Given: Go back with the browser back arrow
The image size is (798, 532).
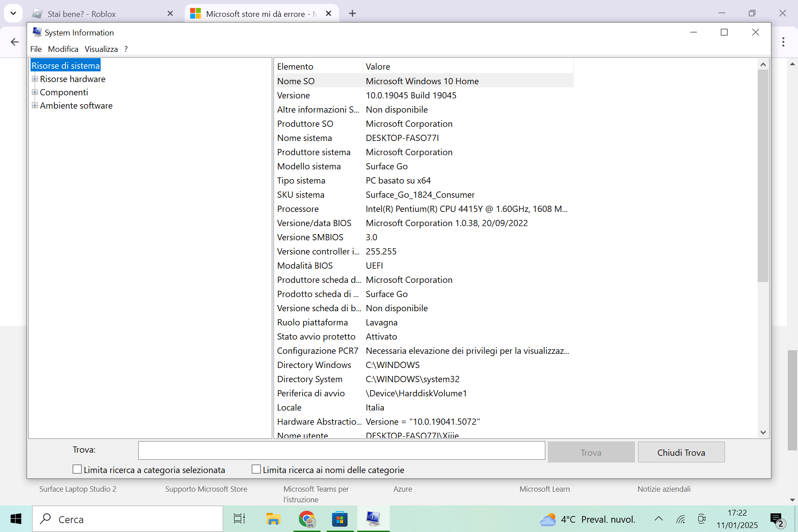Looking at the screenshot, I should [x=15, y=42].
